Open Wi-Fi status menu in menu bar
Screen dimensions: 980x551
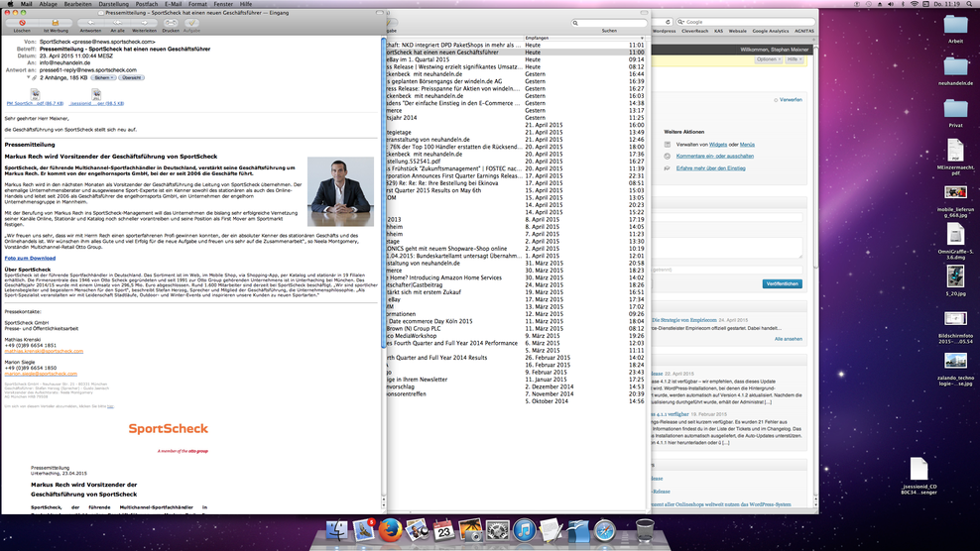[x=914, y=4]
